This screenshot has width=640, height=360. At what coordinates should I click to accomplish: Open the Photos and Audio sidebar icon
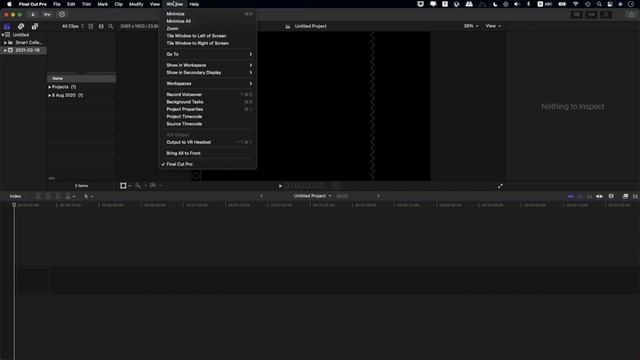point(21,27)
